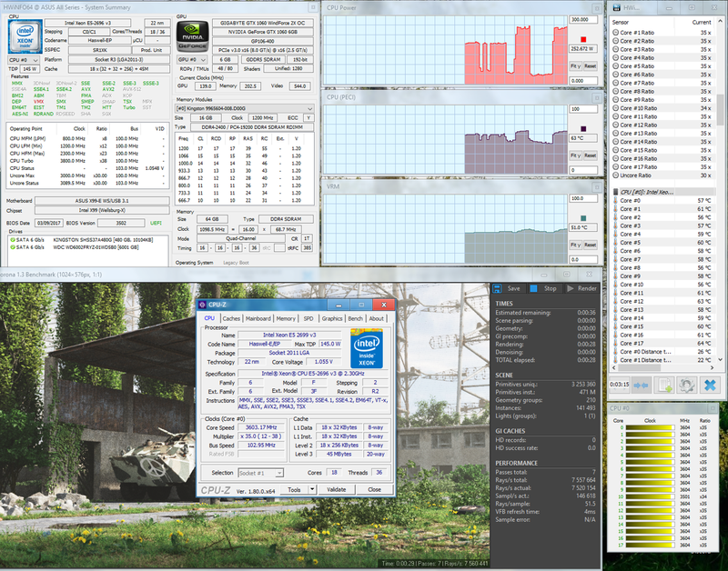
Task: Select the Graphics tab in CPU-Z
Action: [332, 318]
